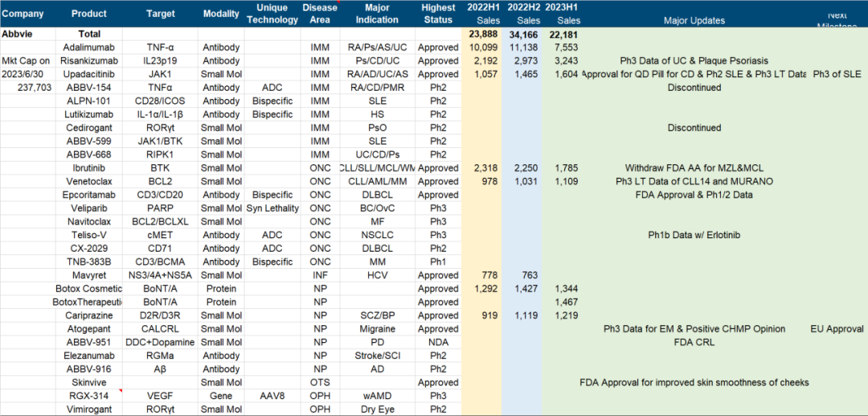Select the TNF-α target cell
The image size is (868, 416).
[161, 47]
